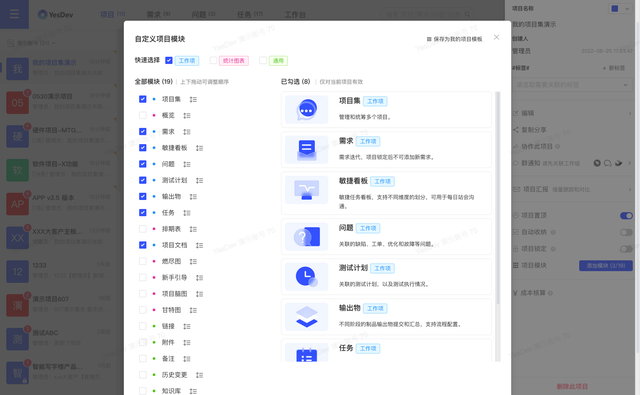Click the 05 avatar of 0530演示项目
This screenshot has height=395, width=640.
(18, 102)
